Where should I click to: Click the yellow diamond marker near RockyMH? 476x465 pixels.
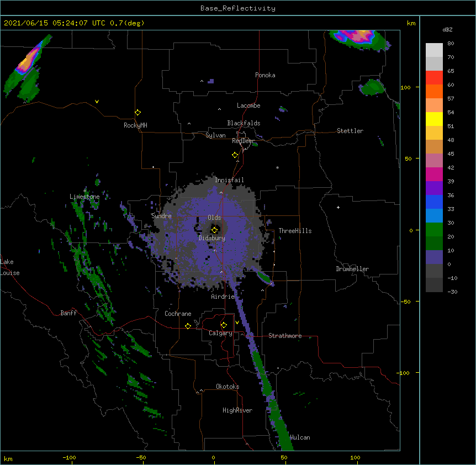[x=137, y=112]
